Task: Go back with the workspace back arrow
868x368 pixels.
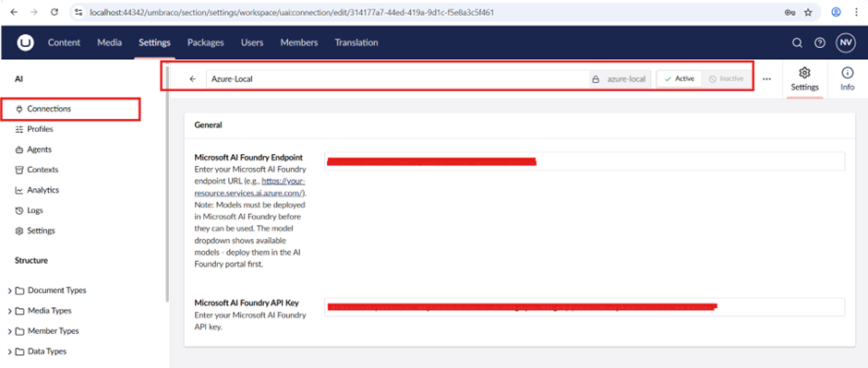Action: [193, 79]
